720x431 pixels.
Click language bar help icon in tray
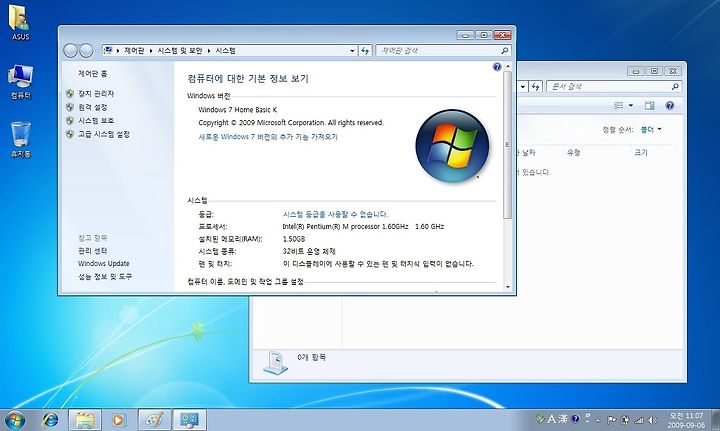[575, 419]
